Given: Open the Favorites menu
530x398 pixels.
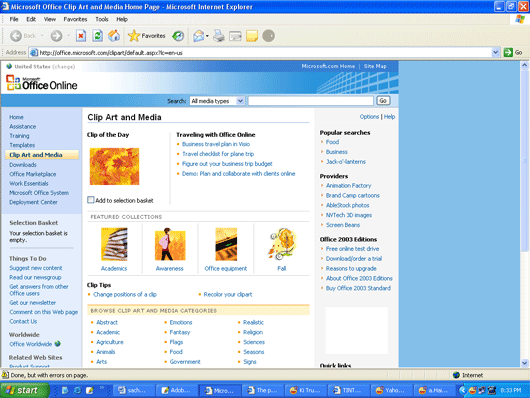Looking at the screenshot, I should (x=75, y=19).
